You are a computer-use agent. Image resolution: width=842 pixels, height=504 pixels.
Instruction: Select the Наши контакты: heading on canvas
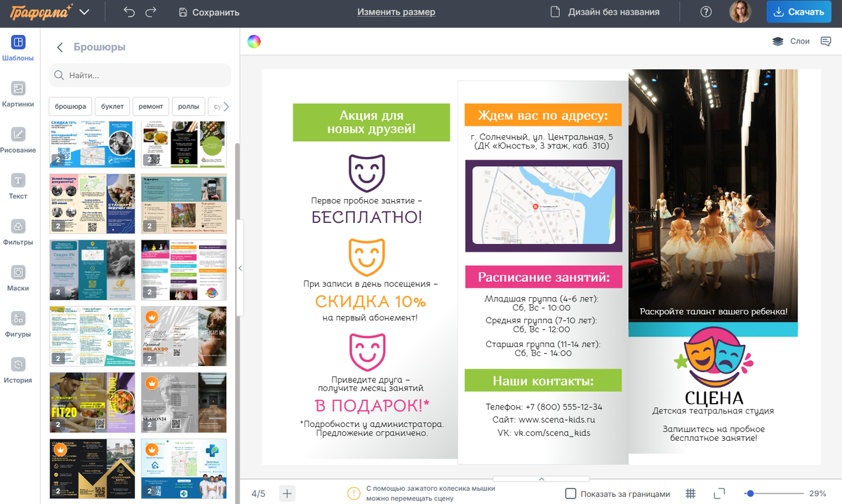tap(543, 381)
